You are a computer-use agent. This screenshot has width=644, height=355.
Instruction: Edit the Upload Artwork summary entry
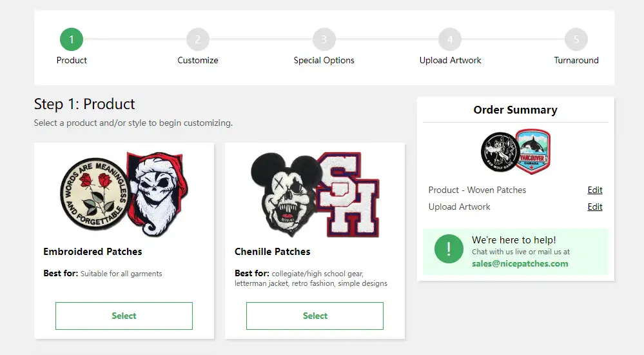coord(595,207)
